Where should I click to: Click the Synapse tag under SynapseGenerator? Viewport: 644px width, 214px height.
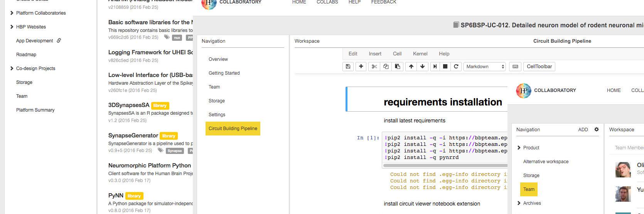point(175,151)
